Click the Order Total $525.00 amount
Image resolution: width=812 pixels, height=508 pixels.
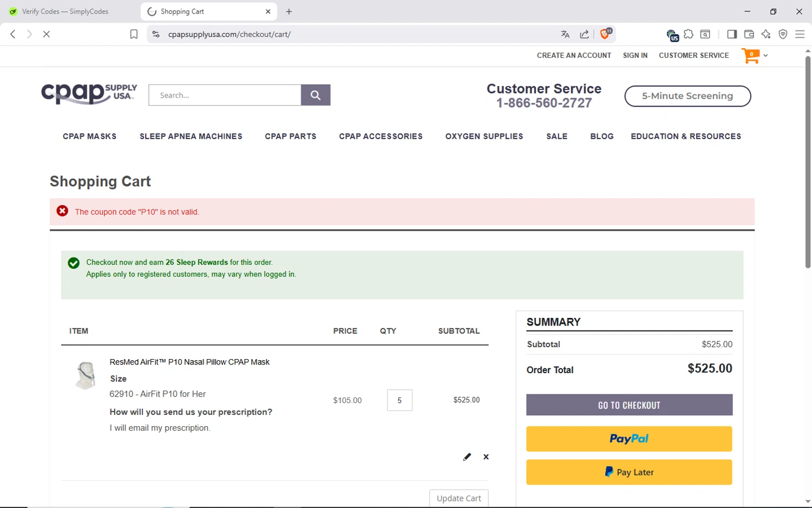coord(710,368)
